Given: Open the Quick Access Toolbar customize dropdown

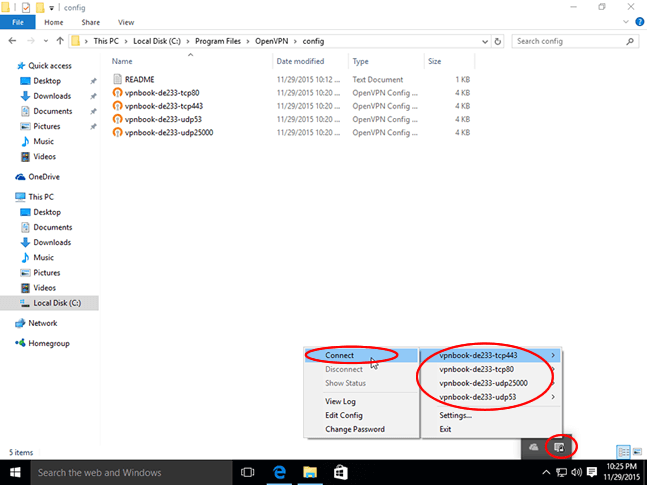Looking at the screenshot, I should [x=52, y=8].
